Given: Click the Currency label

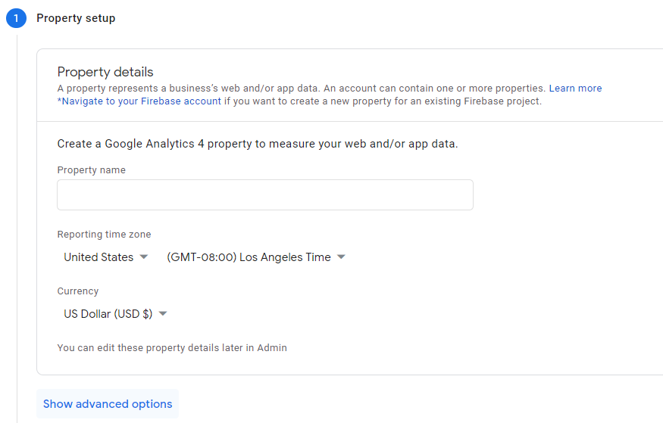Looking at the screenshot, I should [78, 291].
